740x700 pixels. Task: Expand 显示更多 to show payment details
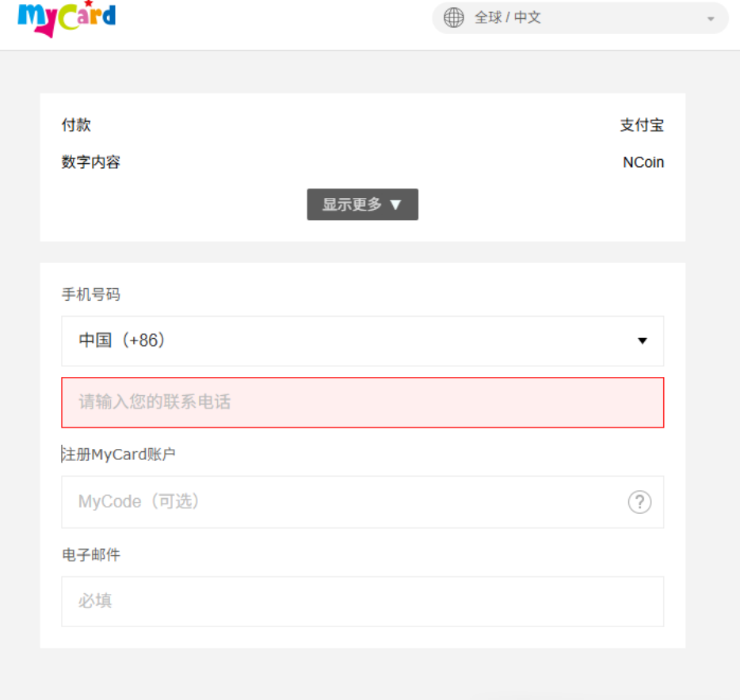click(362, 204)
